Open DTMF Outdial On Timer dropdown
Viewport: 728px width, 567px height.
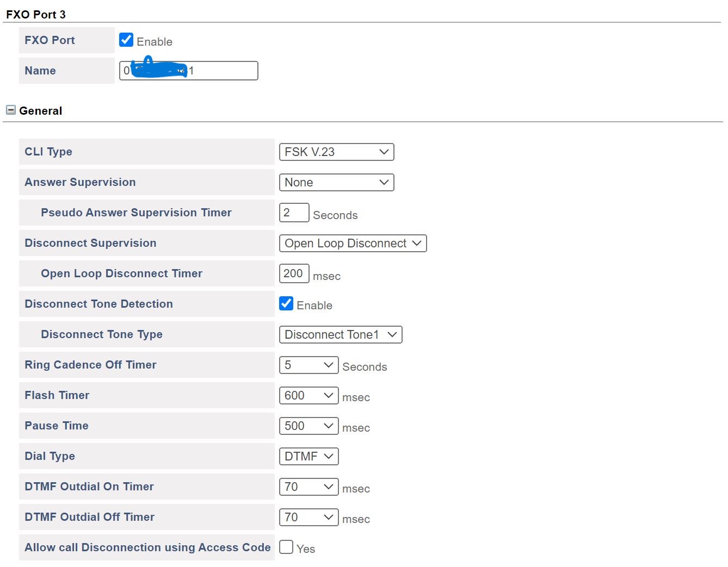click(308, 487)
